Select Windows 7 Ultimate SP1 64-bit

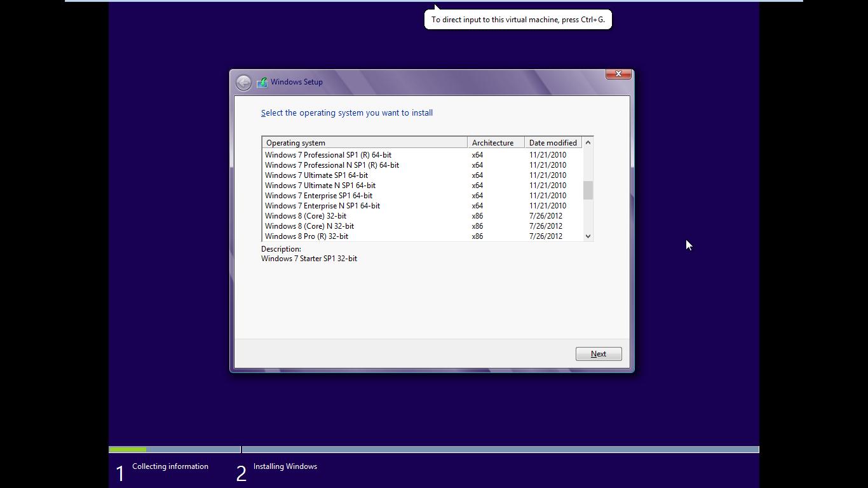click(422, 175)
